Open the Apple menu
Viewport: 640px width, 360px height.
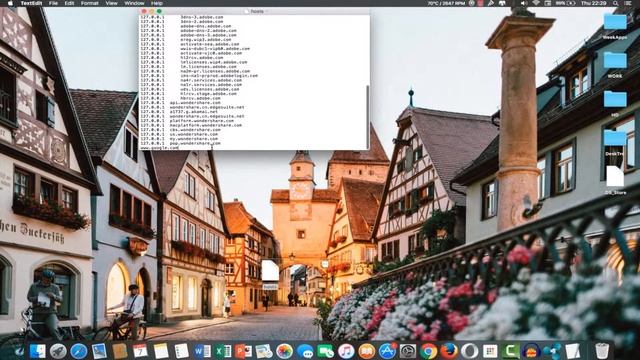(11, 3)
